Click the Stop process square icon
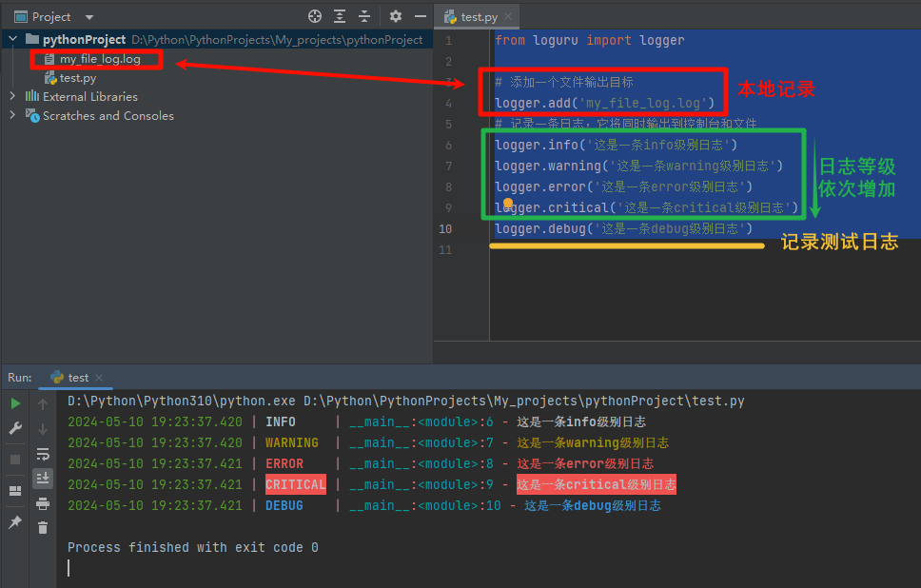This screenshot has height=588, width=921. tap(16, 460)
